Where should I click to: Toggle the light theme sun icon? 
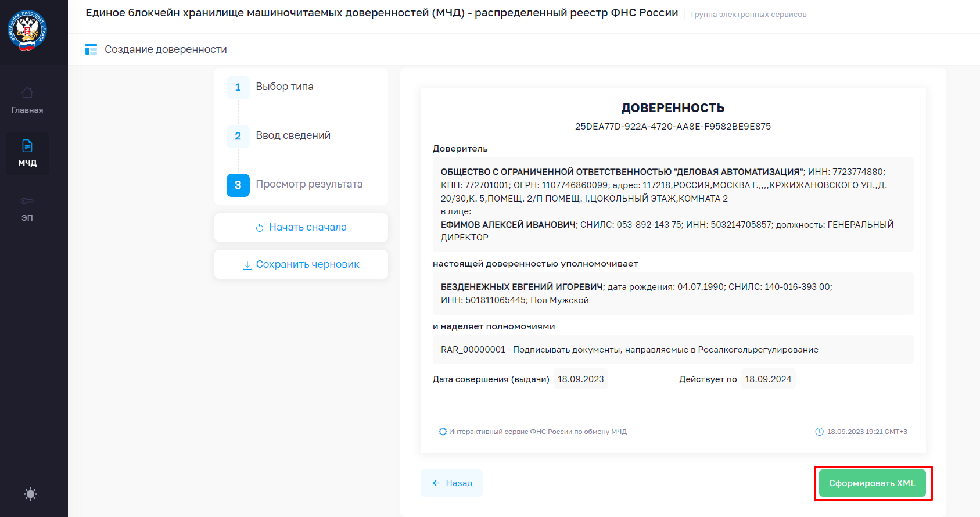[31, 494]
